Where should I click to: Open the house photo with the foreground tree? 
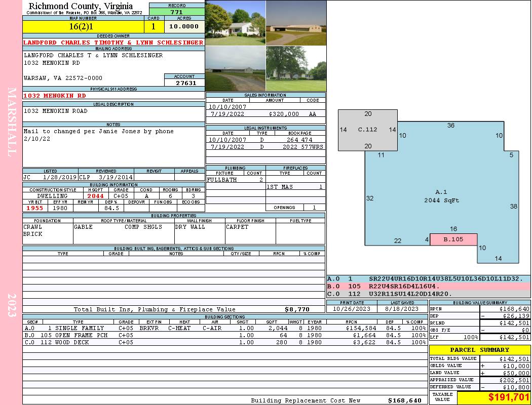pos(296,68)
